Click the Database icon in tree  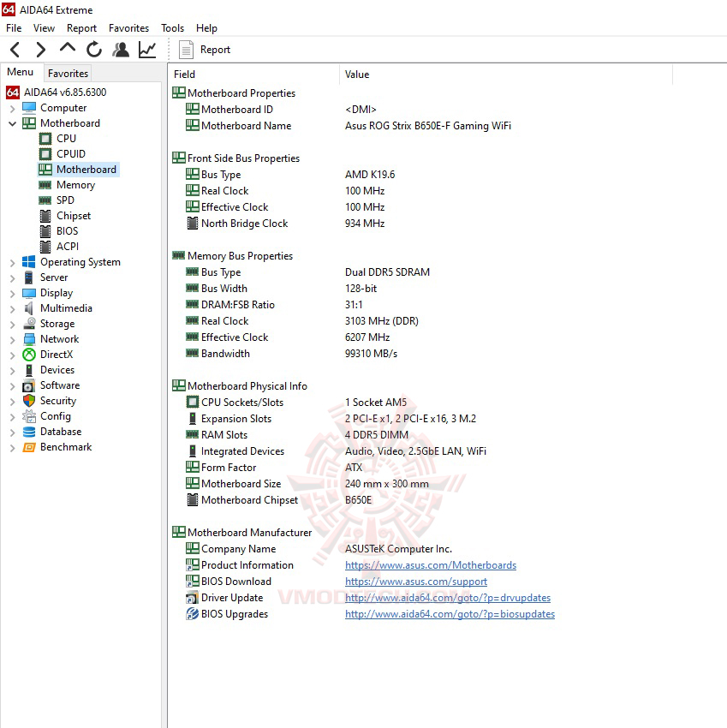click(29, 432)
